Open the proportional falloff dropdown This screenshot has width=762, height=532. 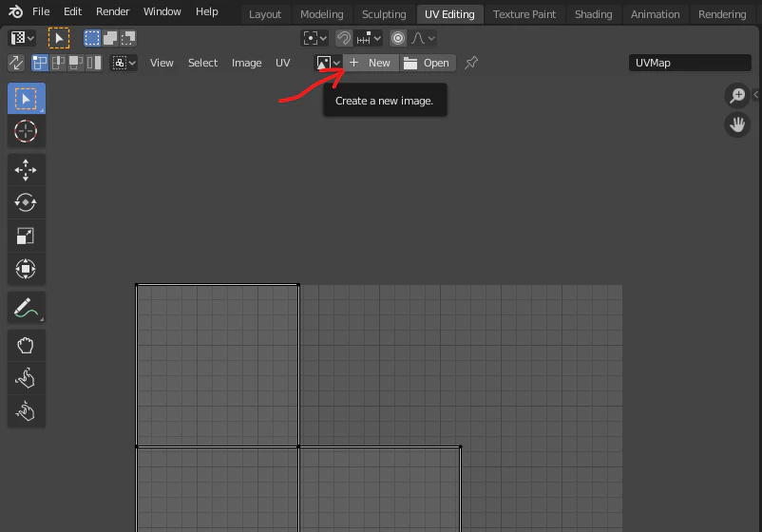point(423,38)
